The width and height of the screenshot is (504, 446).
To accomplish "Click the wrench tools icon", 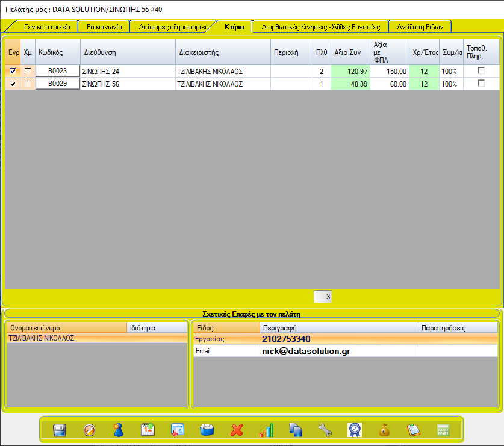I will (x=325, y=430).
